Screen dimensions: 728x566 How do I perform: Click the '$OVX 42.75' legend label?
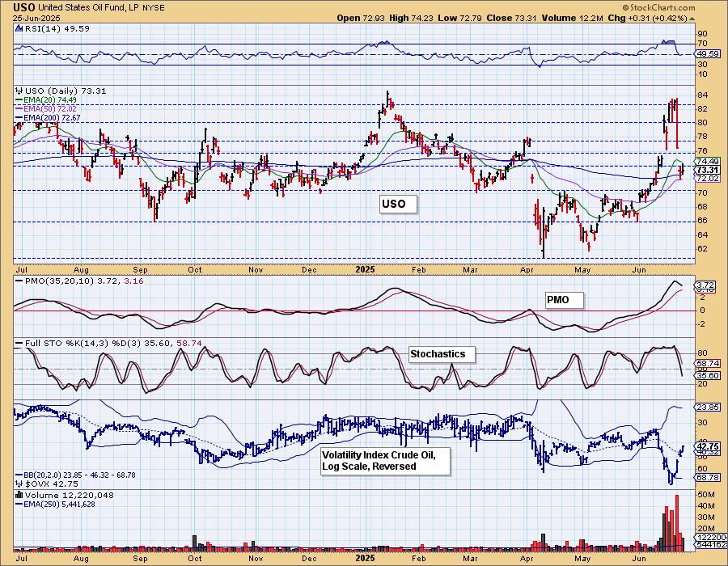[48, 484]
